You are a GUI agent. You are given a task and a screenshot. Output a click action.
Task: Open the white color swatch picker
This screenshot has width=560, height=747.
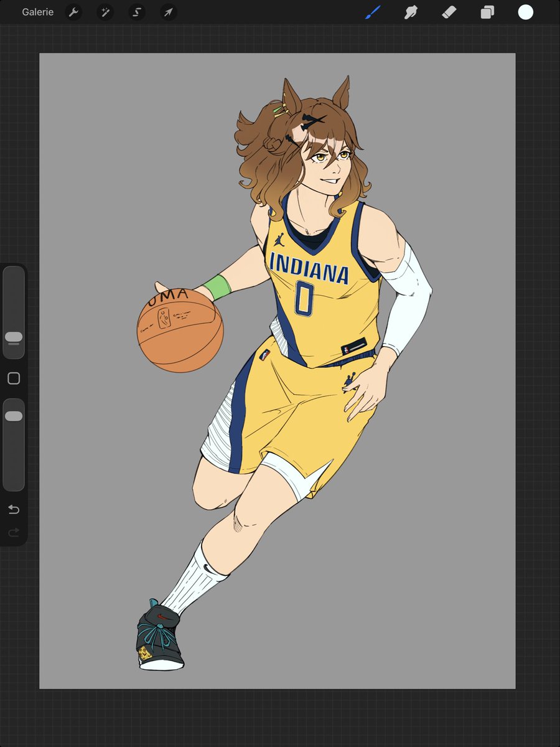(x=526, y=12)
